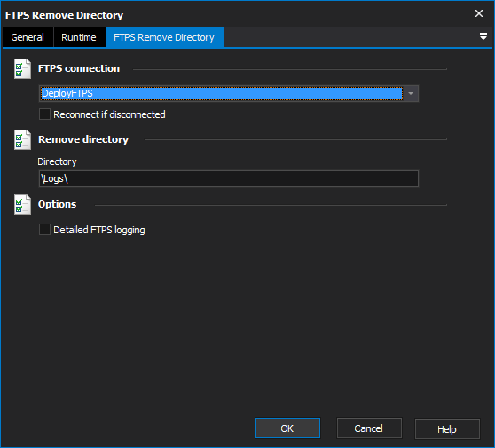Confirm with the OK button
Image resolution: width=495 pixels, height=448 pixels.
tap(287, 428)
